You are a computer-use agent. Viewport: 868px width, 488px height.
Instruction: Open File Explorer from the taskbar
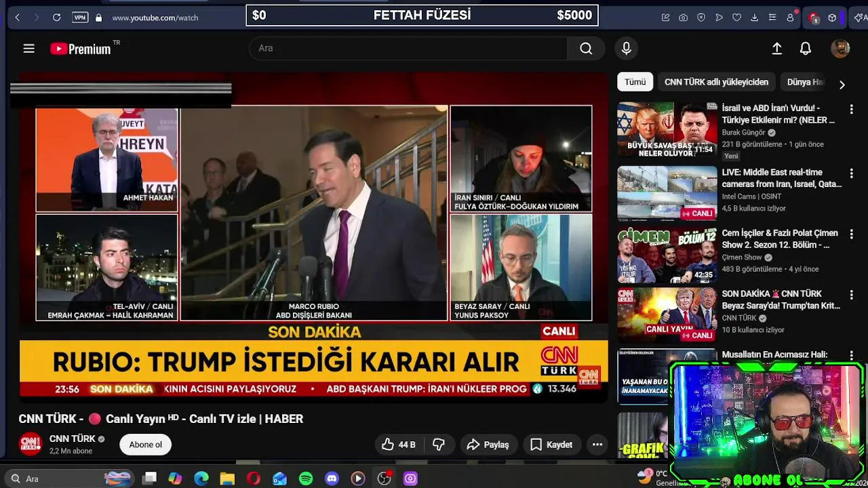(227, 479)
